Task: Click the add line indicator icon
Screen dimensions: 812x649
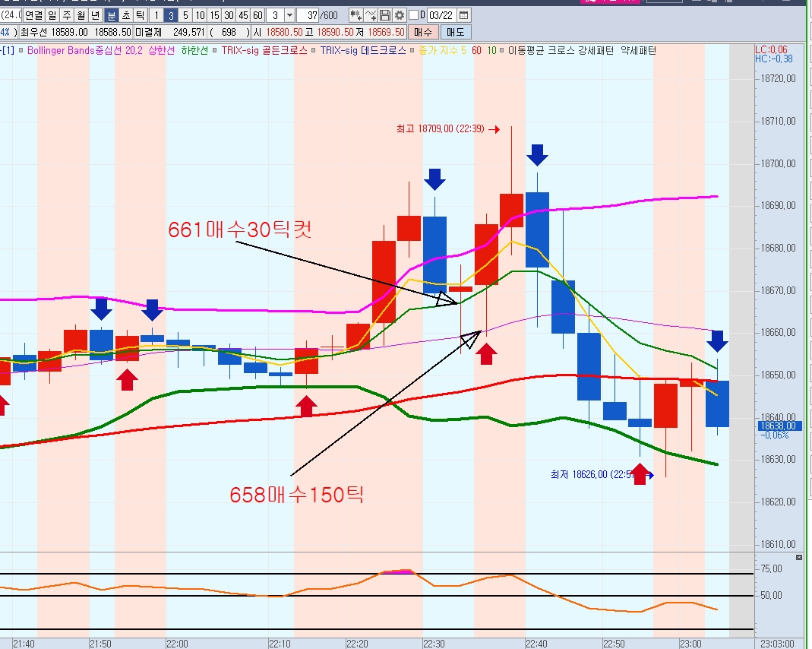Action: [371, 15]
